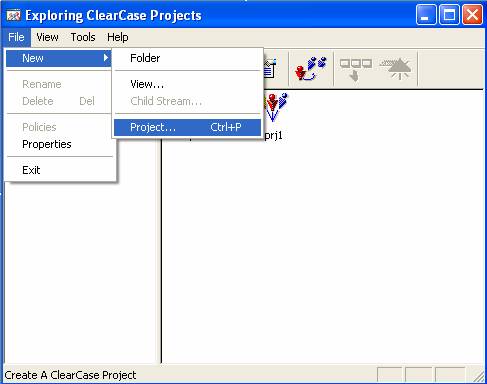Choose View... from the New submenu
487x384 pixels.
tap(187, 84)
